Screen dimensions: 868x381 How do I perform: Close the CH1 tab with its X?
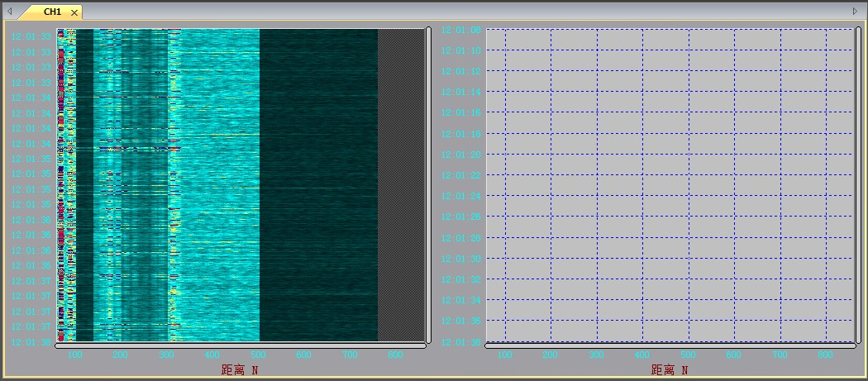74,12
